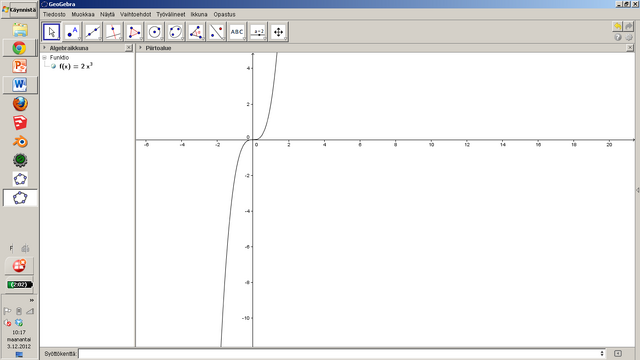Open the red SketchUp taskbar icon
This screenshot has height=360, width=640.
pyautogui.click(x=20, y=122)
